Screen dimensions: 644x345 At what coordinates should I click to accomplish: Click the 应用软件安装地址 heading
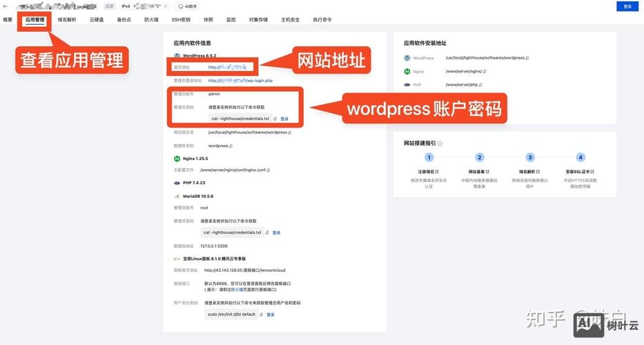click(425, 43)
